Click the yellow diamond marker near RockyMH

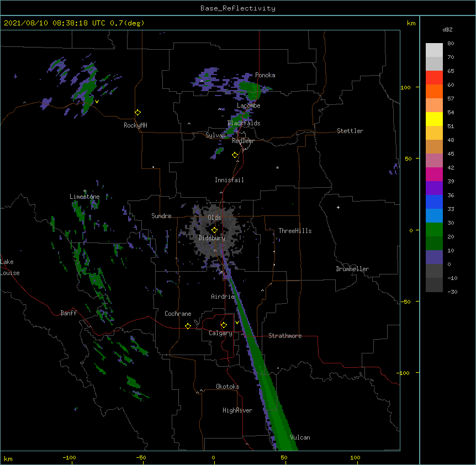point(138,113)
